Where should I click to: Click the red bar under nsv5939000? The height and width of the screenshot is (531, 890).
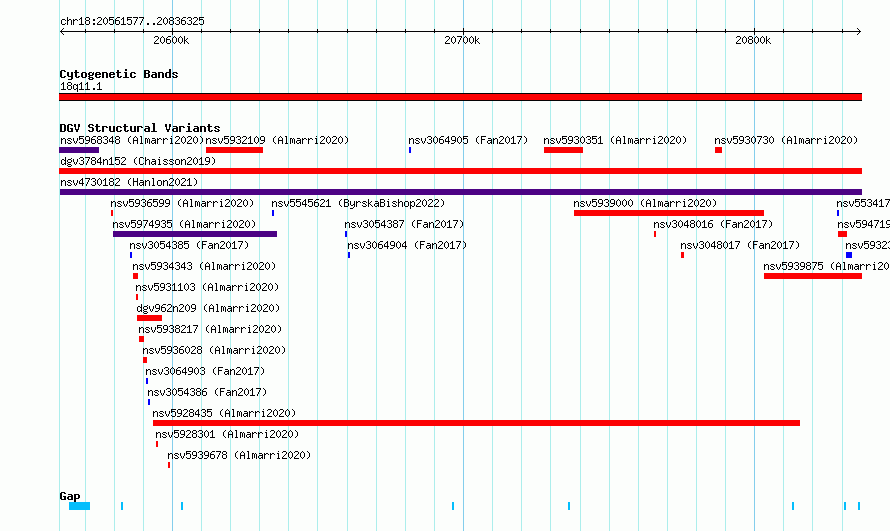669,213
